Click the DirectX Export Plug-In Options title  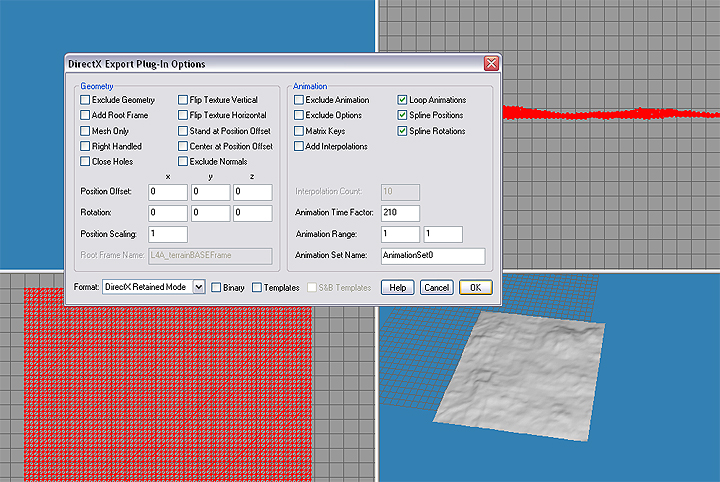(x=136, y=64)
